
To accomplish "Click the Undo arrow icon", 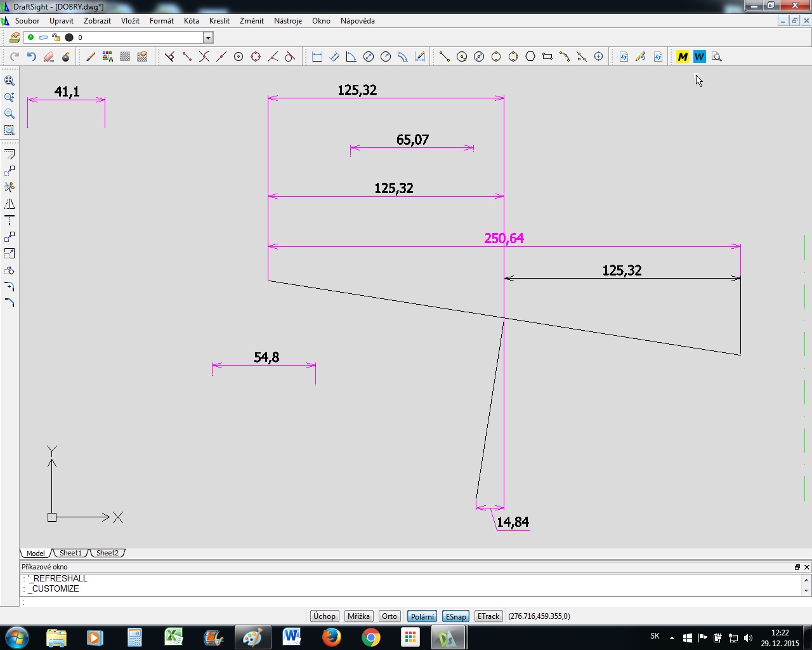I will (x=31, y=56).
